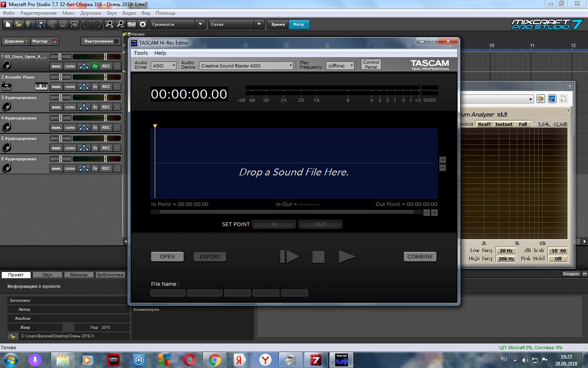Screen dimensions: 588x368
Task: Open the Видео menu in Mixcraft
Action: [x=129, y=13]
